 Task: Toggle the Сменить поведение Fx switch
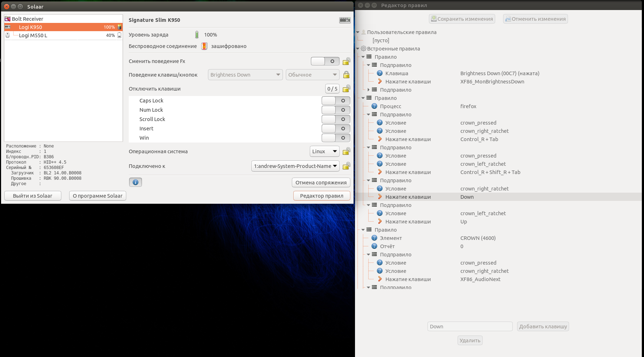(325, 61)
